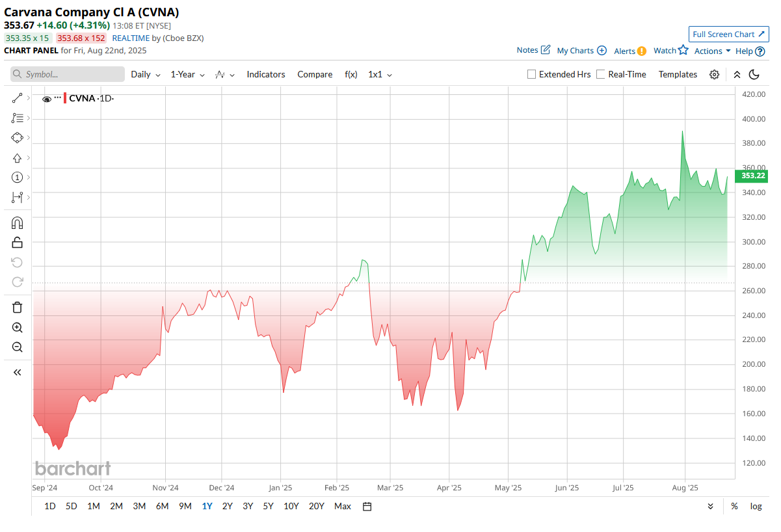Viewport: 781px width, 532px height.
Task: Open the Actions dropdown
Action: click(x=713, y=51)
